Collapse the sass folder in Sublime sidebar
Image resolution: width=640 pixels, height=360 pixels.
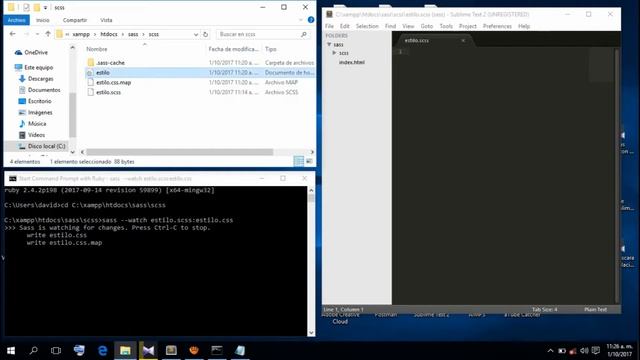[x=329, y=44]
